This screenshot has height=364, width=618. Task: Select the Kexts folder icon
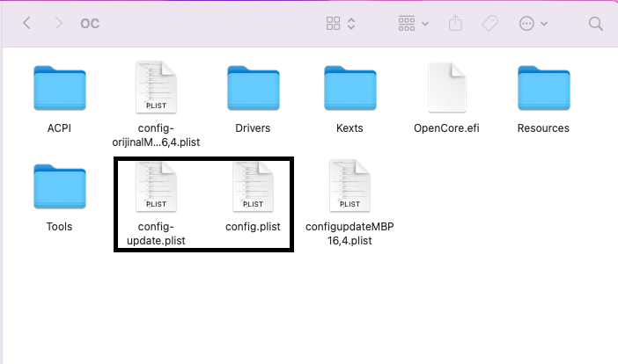point(350,88)
